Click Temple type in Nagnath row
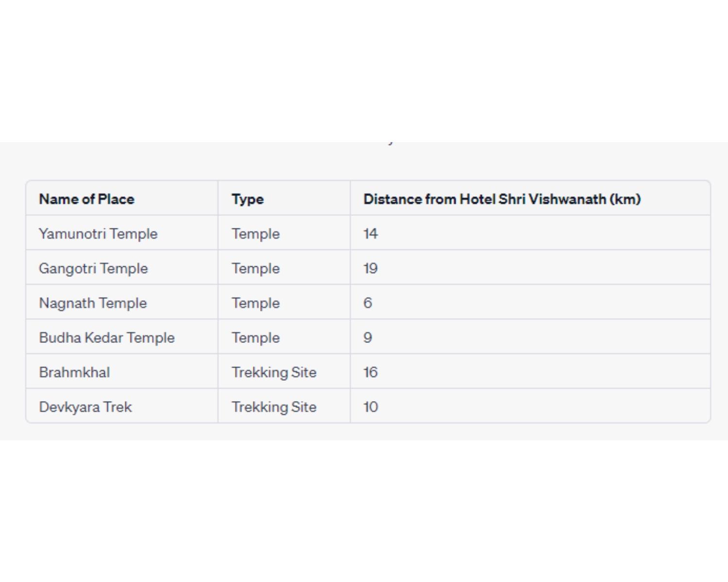728x582 pixels. (256, 303)
